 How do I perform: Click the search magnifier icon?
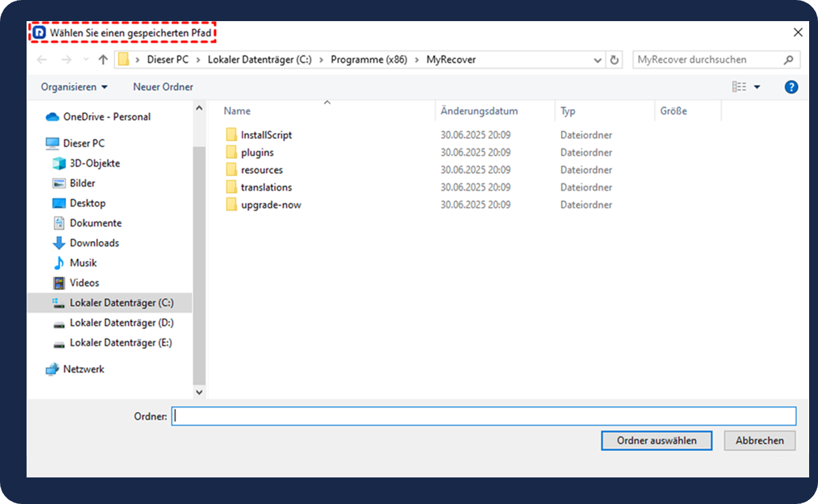pos(789,60)
